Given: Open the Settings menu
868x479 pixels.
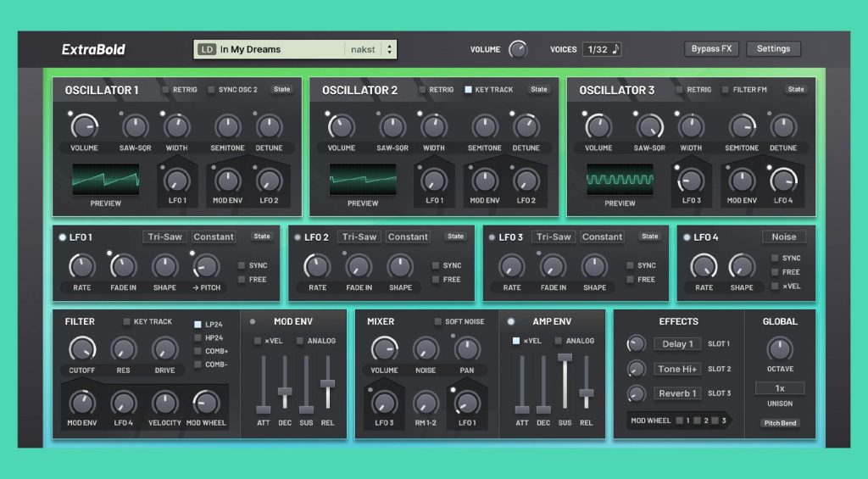Looking at the screenshot, I should 773,49.
